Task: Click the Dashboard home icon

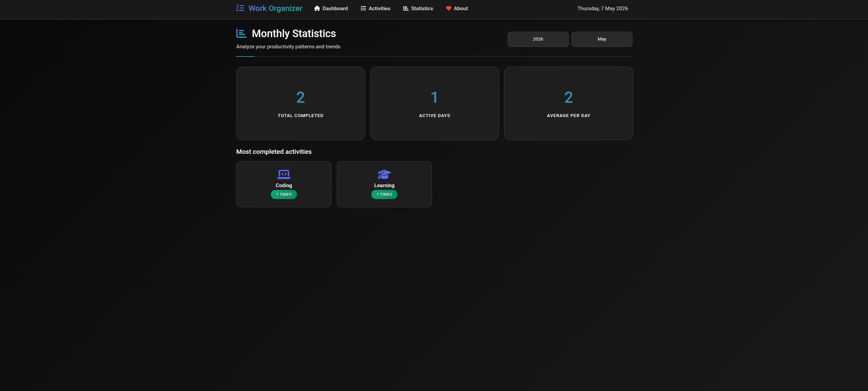Action: pyautogui.click(x=317, y=9)
